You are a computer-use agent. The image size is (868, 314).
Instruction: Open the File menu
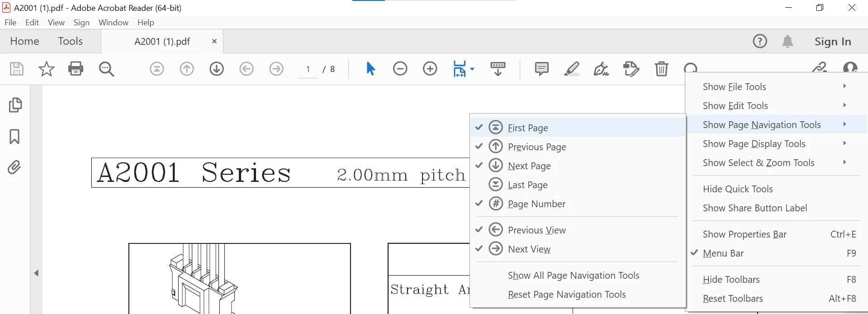coord(10,22)
